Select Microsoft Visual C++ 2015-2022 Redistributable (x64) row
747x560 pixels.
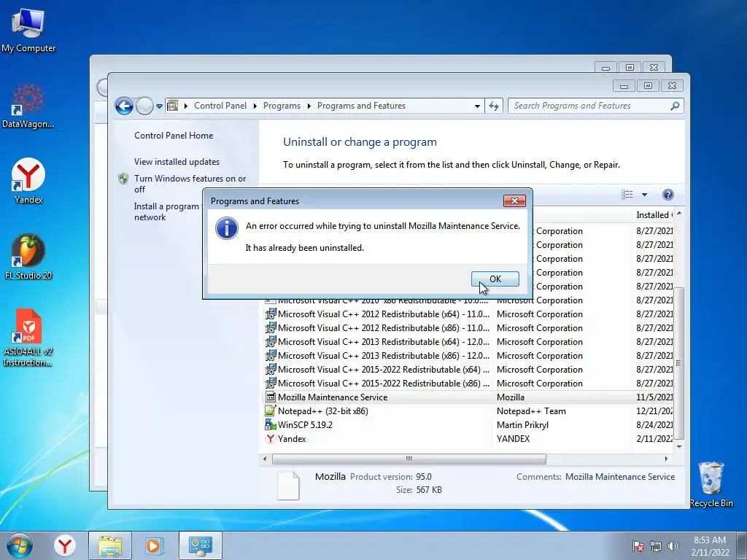(468, 370)
